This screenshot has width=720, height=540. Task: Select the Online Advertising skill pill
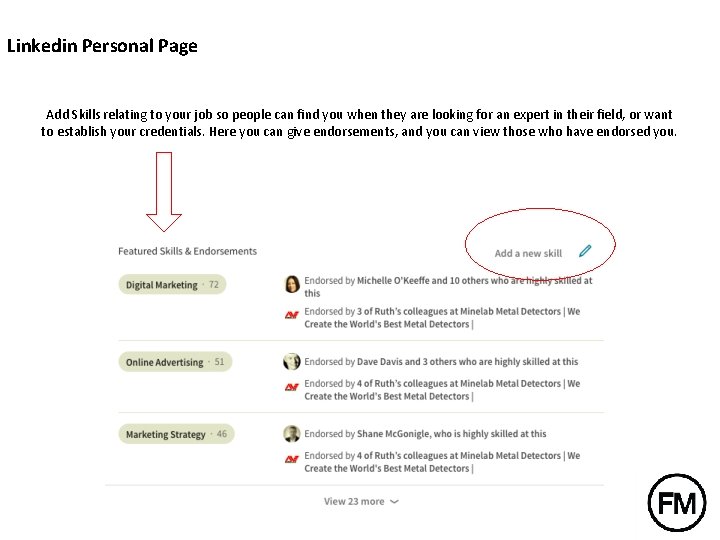pos(175,362)
